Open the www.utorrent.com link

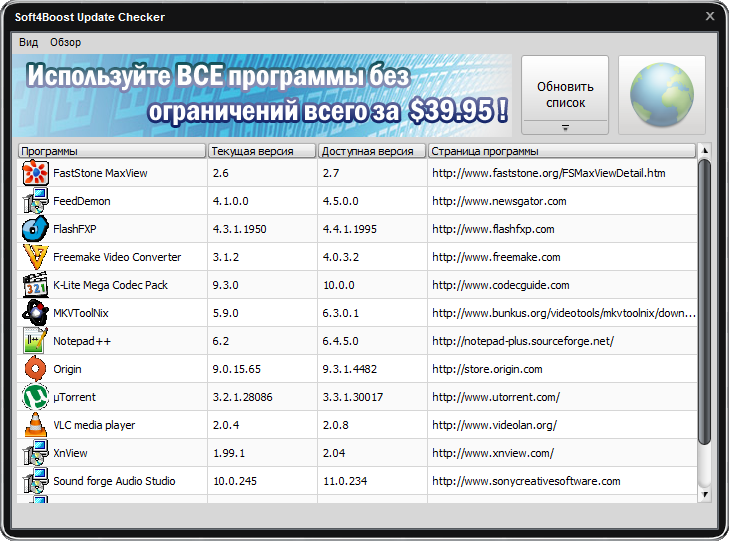pyautogui.click(x=496, y=397)
